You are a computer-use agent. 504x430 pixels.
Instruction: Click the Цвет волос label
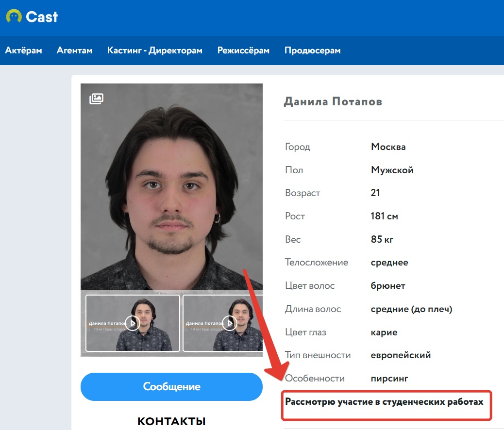pyautogui.click(x=310, y=286)
